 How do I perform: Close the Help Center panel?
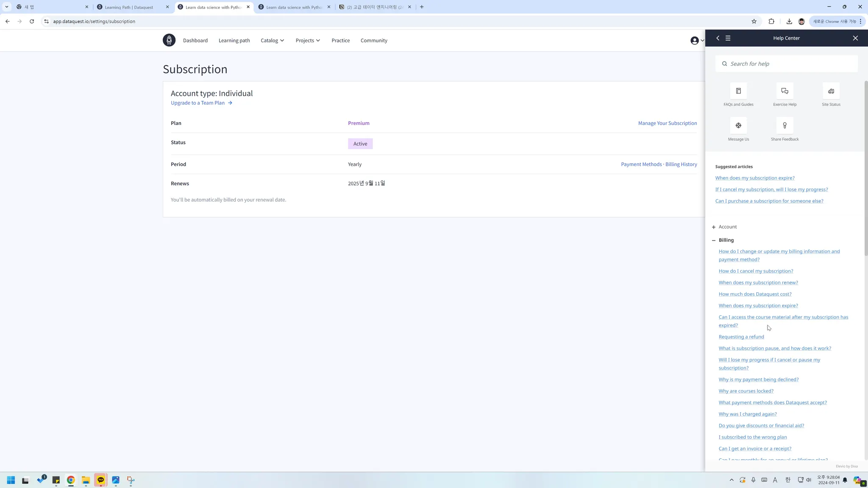855,38
